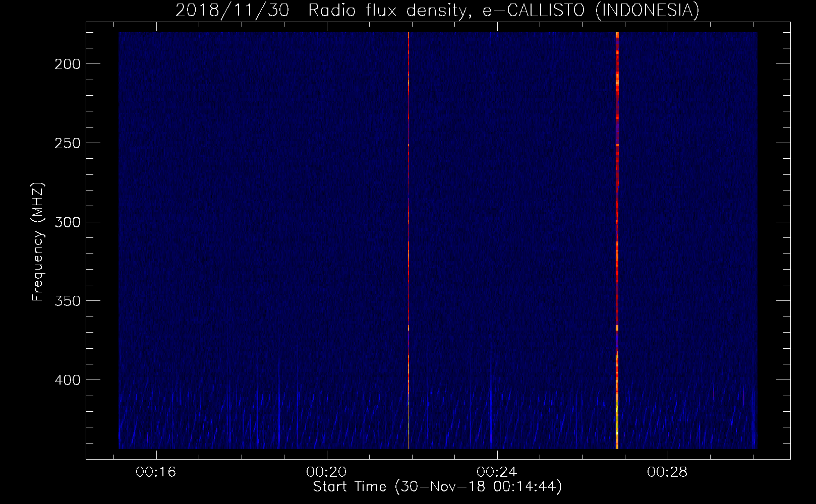Click the 00:16 time tick label
This screenshot has height=504, width=816.
coord(156,472)
